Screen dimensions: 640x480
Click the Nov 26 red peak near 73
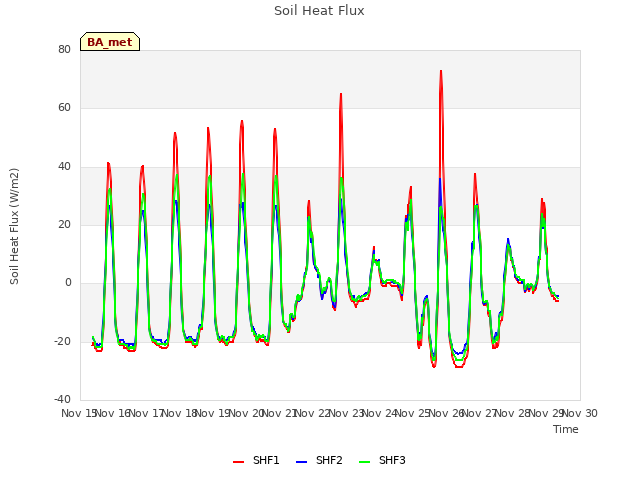pyautogui.click(x=441, y=71)
